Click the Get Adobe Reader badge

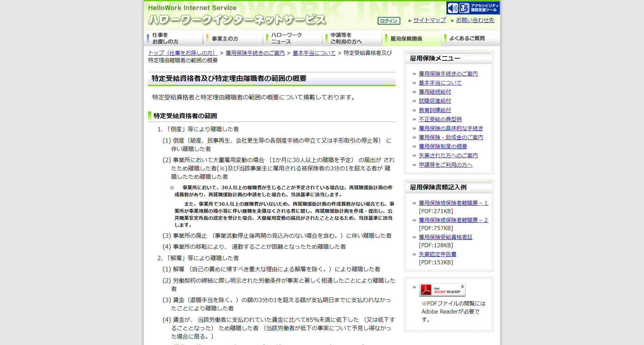point(442,290)
